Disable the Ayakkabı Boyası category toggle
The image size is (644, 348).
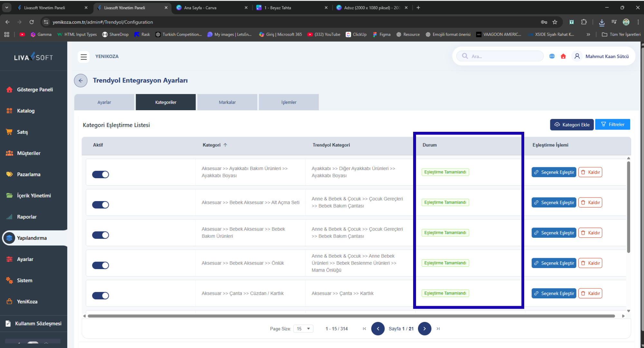100,174
